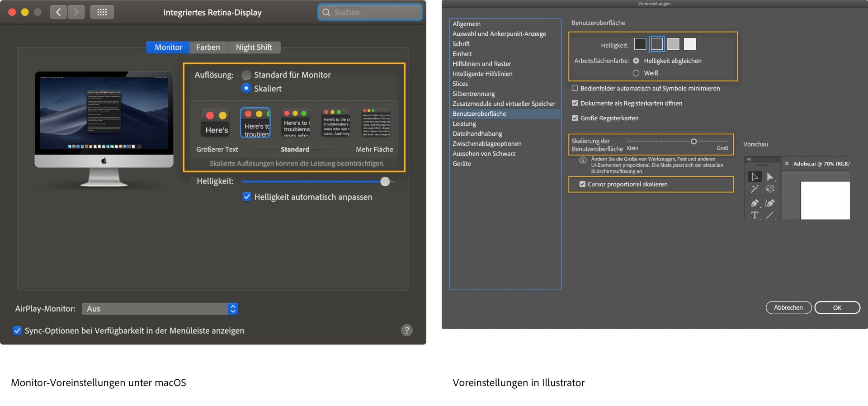
Task: Open the Slices preferences category
Action: point(505,84)
